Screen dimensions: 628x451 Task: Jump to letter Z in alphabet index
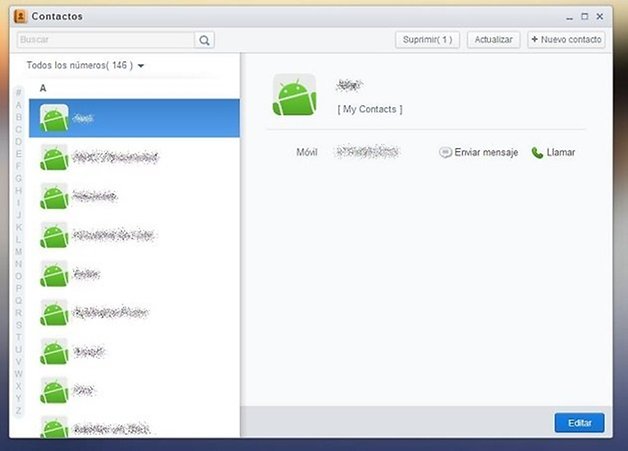click(x=18, y=411)
